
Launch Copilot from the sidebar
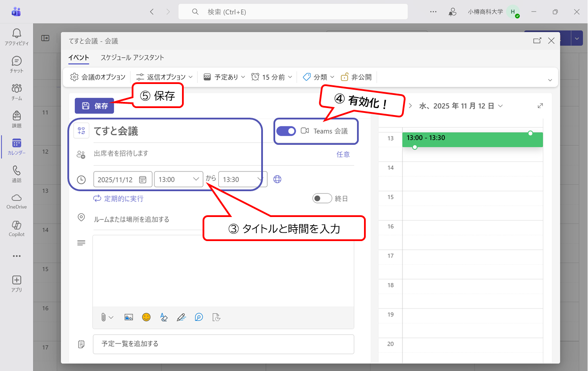pos(17,228)
